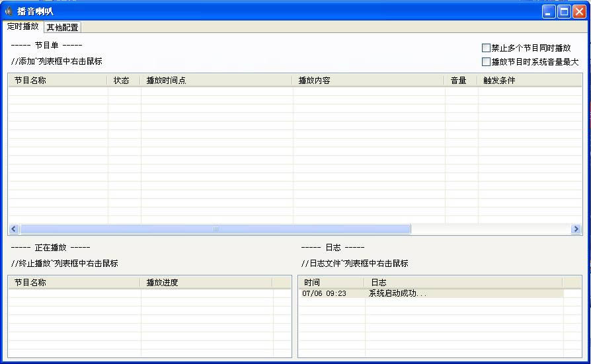Switch to the 定时播放 tab

tap(22, 26)
